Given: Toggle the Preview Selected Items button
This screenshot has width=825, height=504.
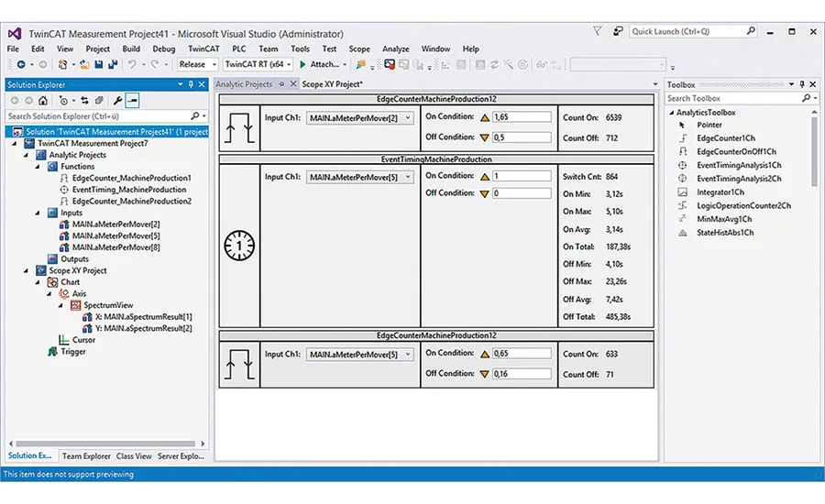Looking at the screenshot, I should point(132,101).
